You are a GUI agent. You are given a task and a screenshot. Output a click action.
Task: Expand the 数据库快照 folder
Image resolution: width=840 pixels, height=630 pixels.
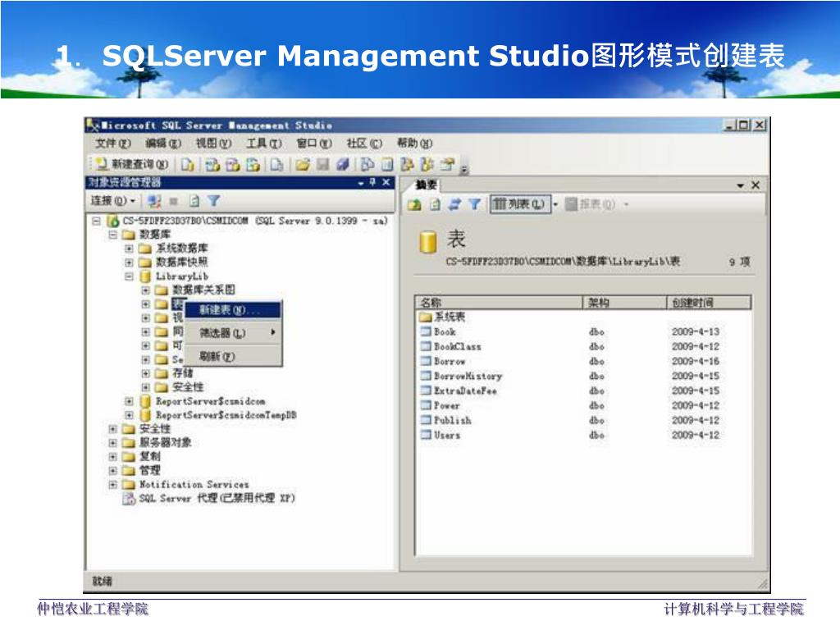pyautogui.click(x=129, y=262)
